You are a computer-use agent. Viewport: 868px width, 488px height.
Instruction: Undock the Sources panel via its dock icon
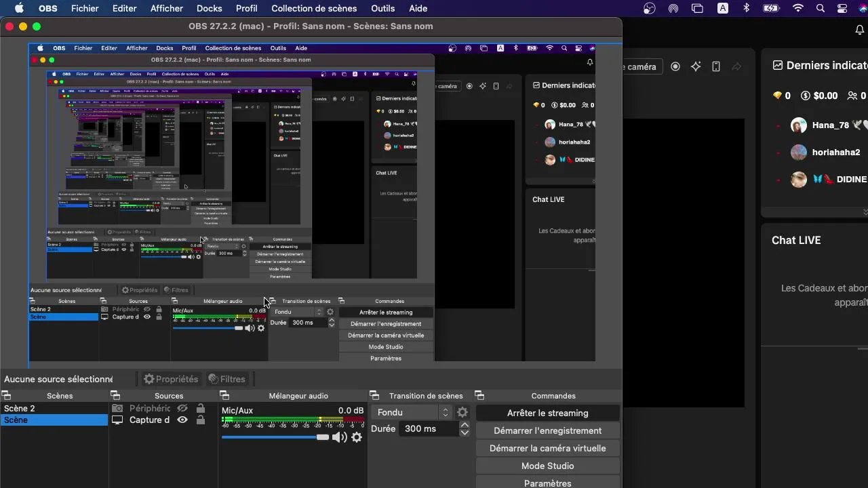click(x=115, y=396)
